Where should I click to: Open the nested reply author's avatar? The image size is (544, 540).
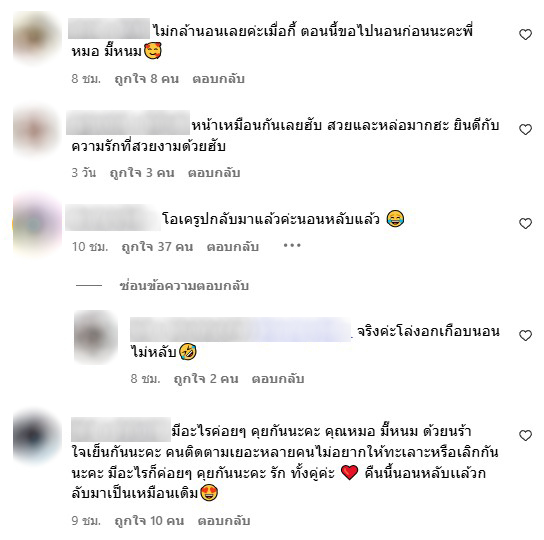pyautogui.click(x=96, y=336)
